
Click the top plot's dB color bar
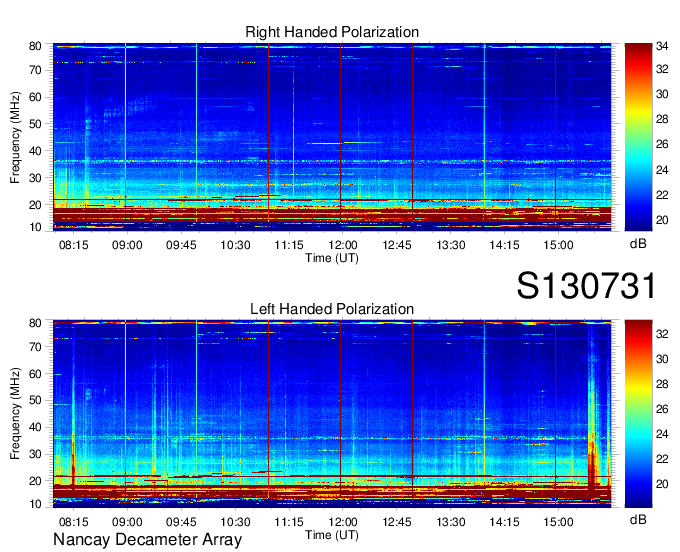[x=638, y=137]
